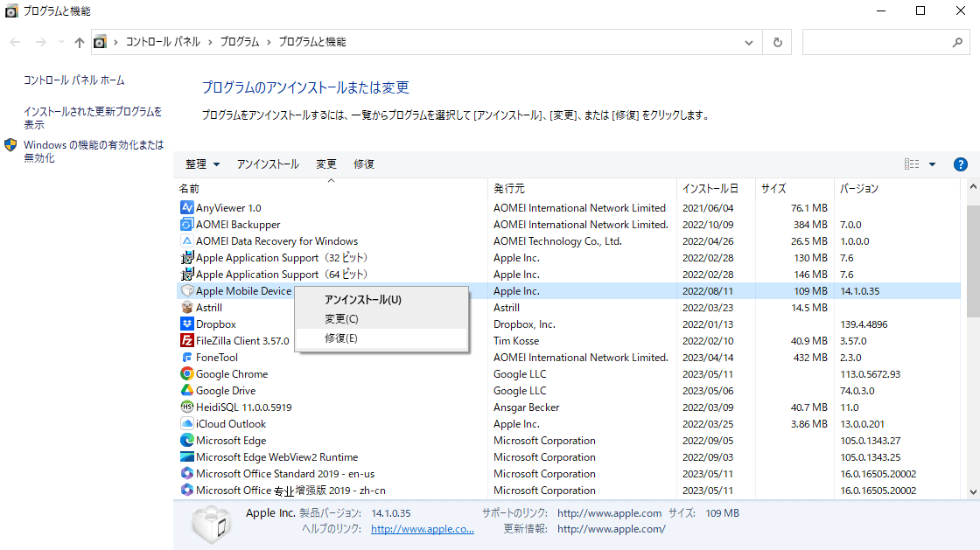Expand the view options dropdown arrow
The height and width of the screenshot is (550, 980).
point(932,164)
